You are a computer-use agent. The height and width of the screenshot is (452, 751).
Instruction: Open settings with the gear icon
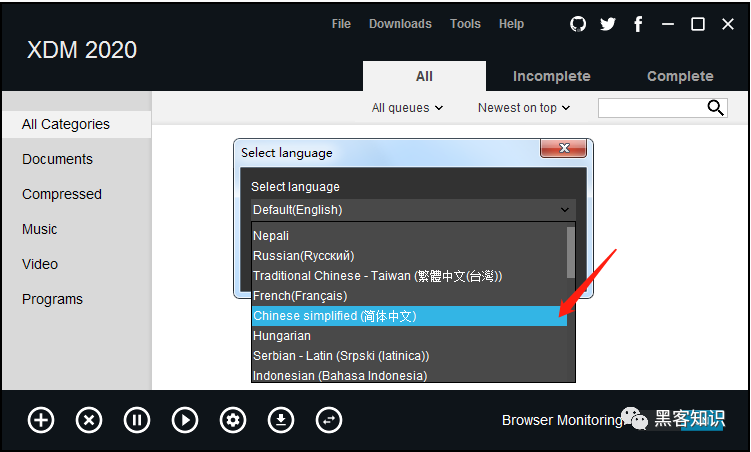(x=233, y=420)
